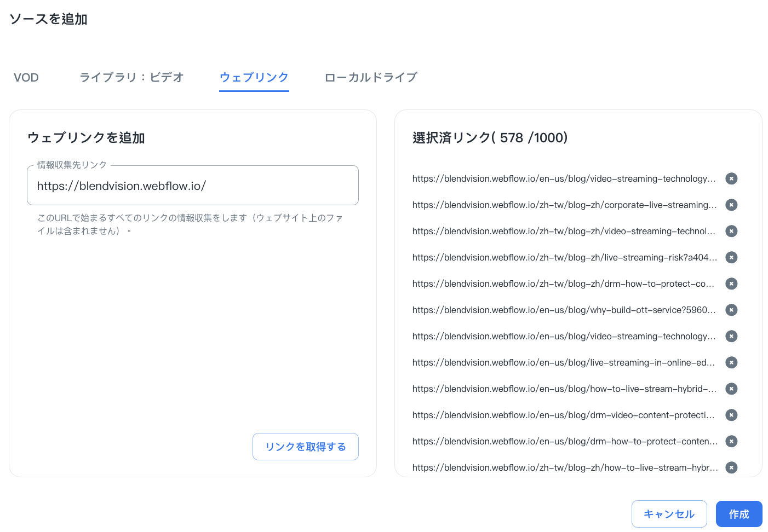
Task: Delete the en-us drm-how-to-protect-content link
Action: click(731, 441)
